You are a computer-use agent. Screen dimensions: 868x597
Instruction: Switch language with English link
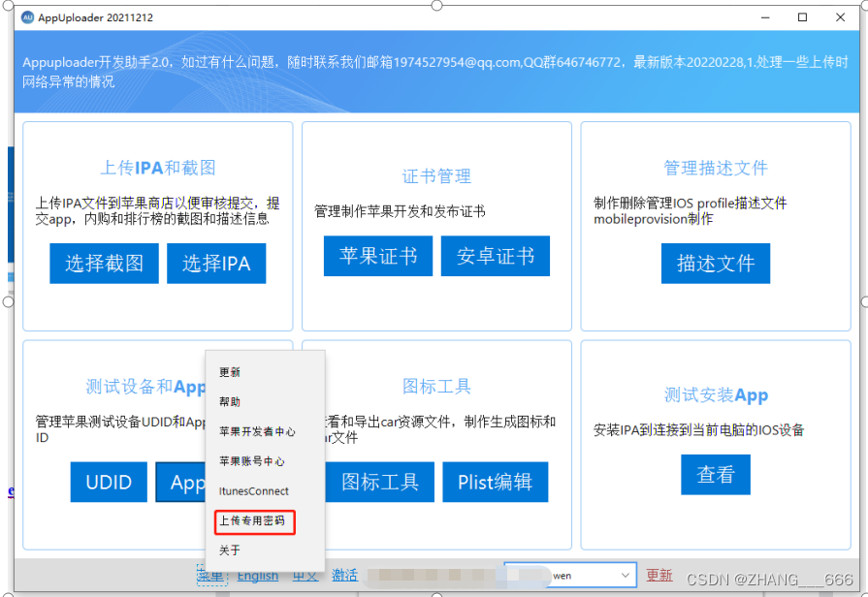coord(258,576)
